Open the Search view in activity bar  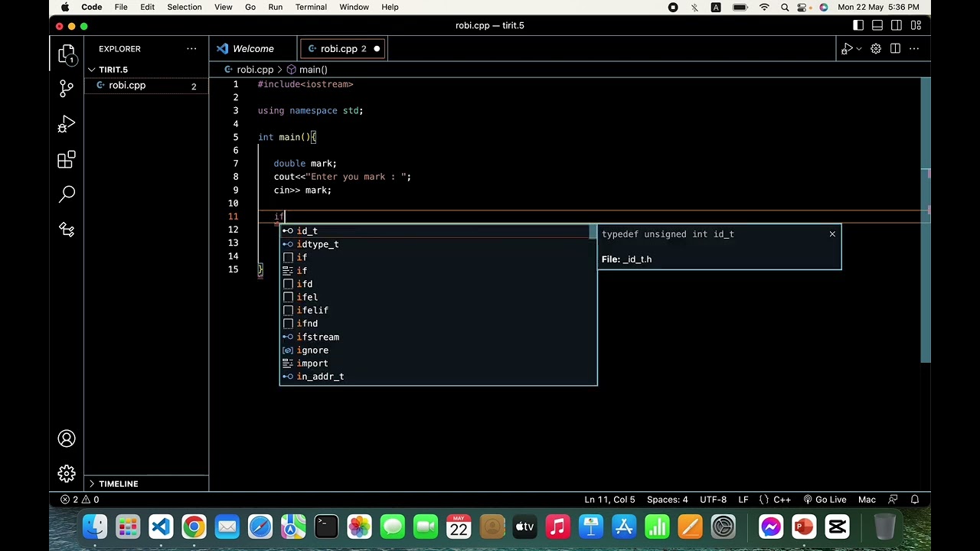67,194
